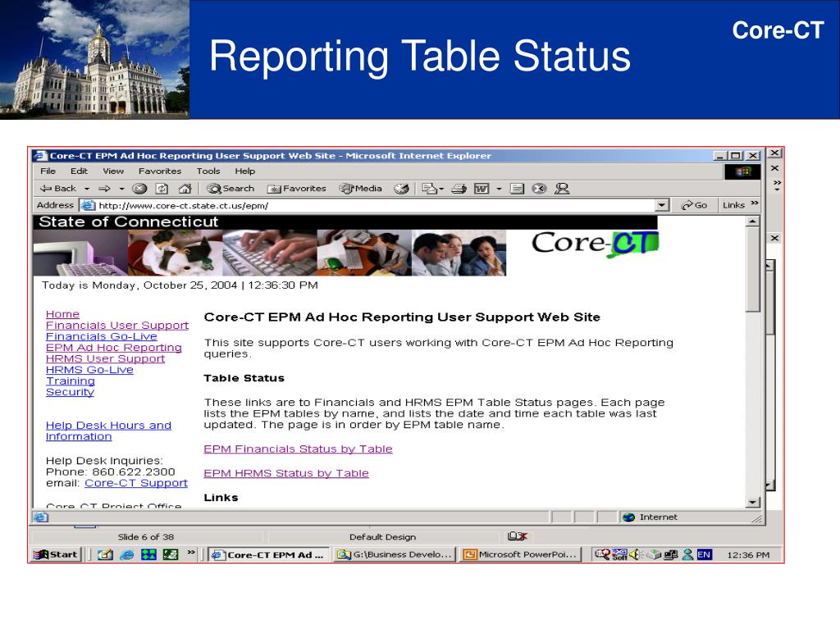Viewport: 840px width, 630px height.
Task: Click the address bar URL field
Action: tap(375, 206)
